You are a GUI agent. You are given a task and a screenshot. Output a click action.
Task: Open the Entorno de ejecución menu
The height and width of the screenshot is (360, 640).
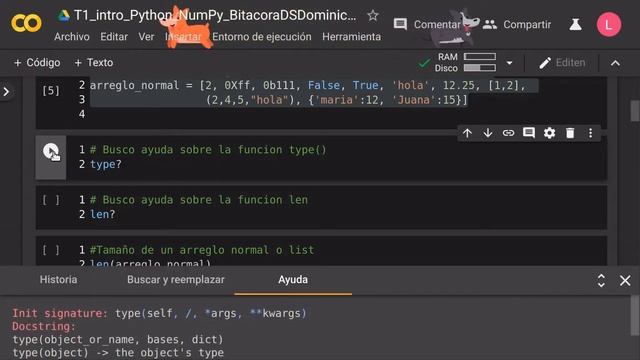click(x=262, y=37)
